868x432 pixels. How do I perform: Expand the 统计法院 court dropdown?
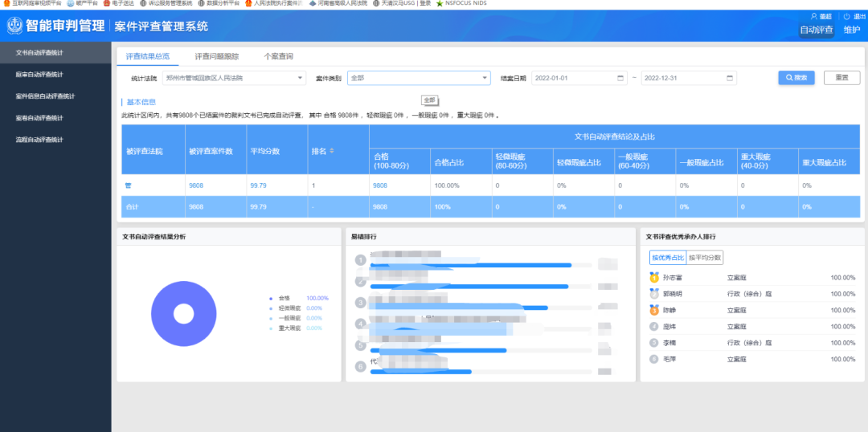click(x=234, y=78)
